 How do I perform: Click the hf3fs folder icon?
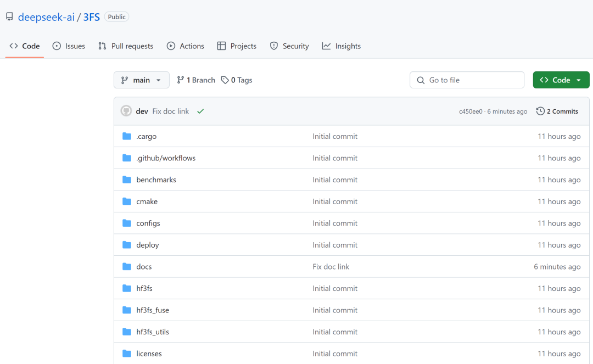coord(127,288)
